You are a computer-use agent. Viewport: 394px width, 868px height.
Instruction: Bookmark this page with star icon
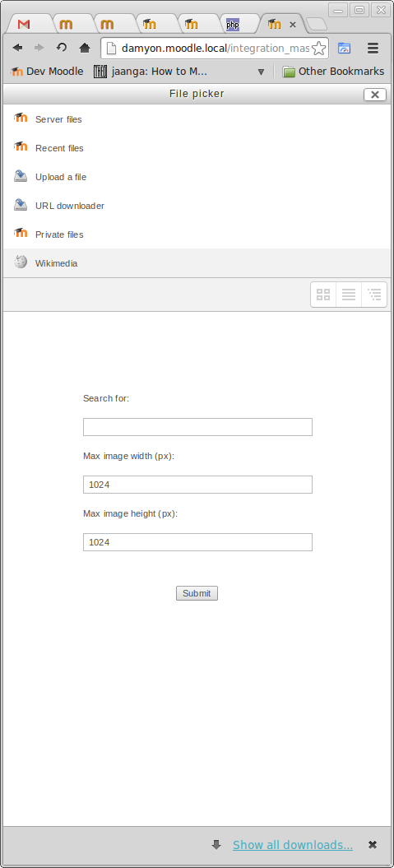coord(319,49)
